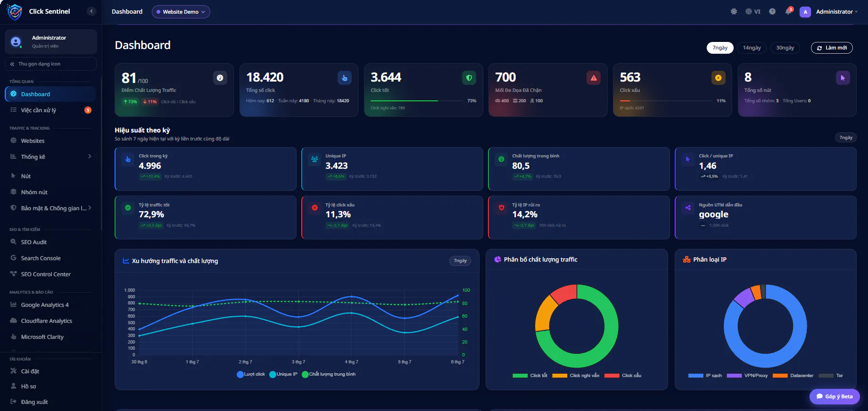
Task: Switch language using the VI globe icon
Action: click(x=752, y=11)
